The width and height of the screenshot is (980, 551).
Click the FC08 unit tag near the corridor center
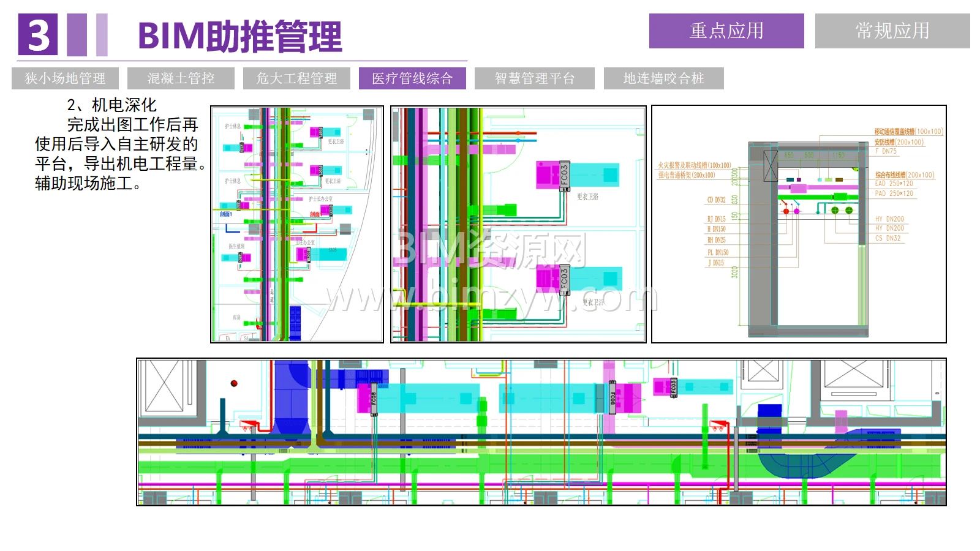[x=612, y=399]
